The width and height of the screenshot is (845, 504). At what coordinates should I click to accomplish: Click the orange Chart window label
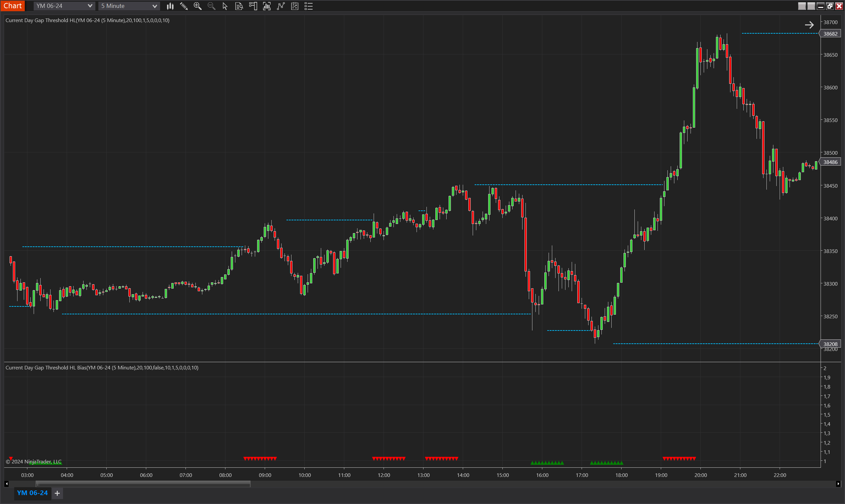[13, 6]
